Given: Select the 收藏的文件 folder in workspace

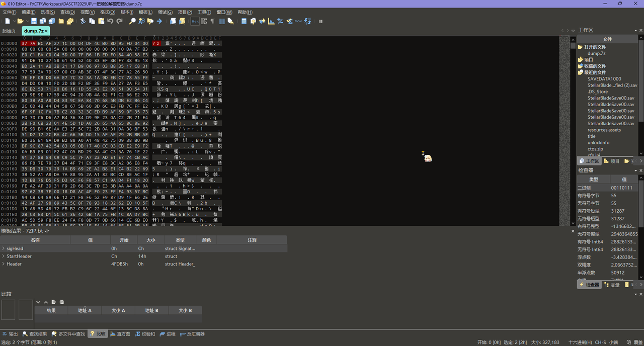Looking at the screenshot, I should (x=591, y=66).
